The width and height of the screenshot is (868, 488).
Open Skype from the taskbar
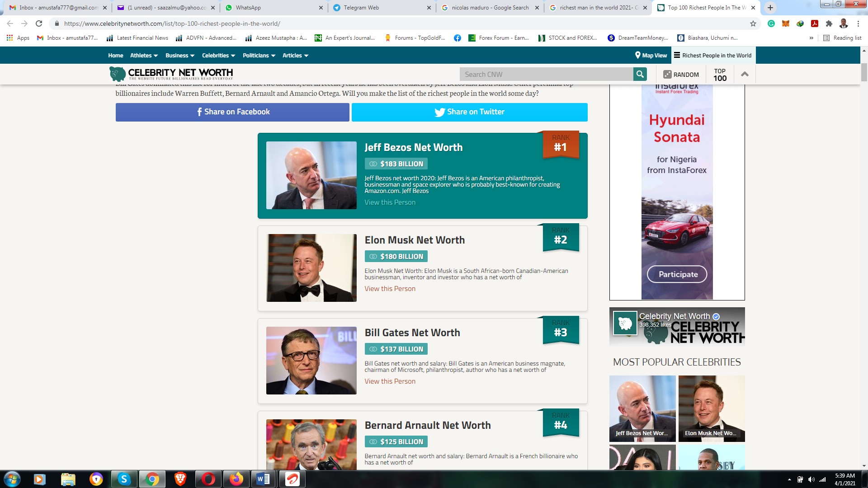pos(124,479)
